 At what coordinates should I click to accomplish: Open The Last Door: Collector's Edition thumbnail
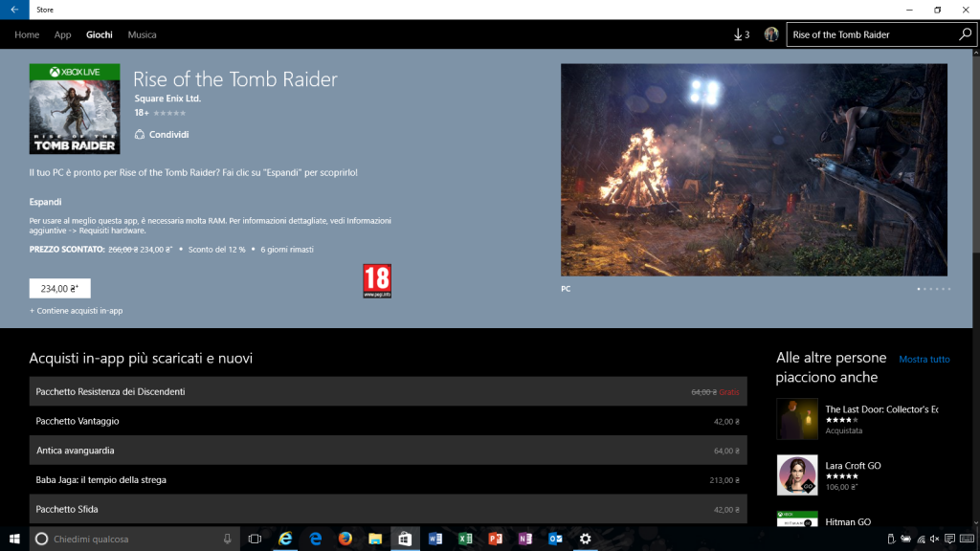[x=797, y=419]
